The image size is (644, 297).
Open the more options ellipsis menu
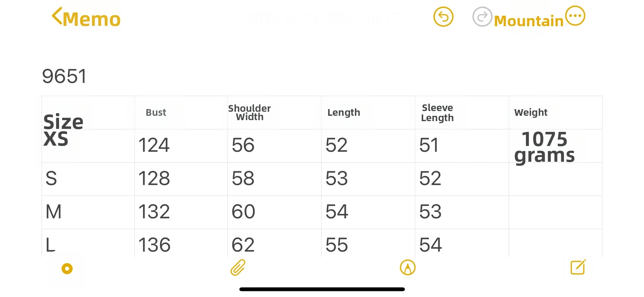coord(575,16)
